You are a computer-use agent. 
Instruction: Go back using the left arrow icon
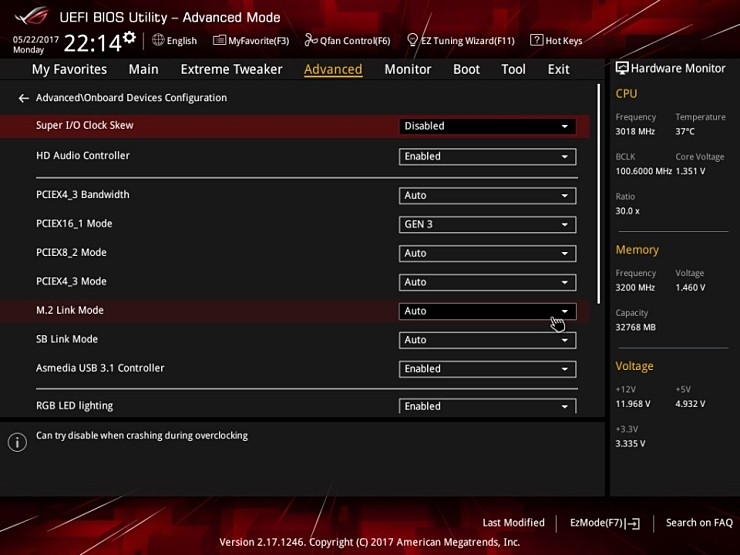point(23,98)
